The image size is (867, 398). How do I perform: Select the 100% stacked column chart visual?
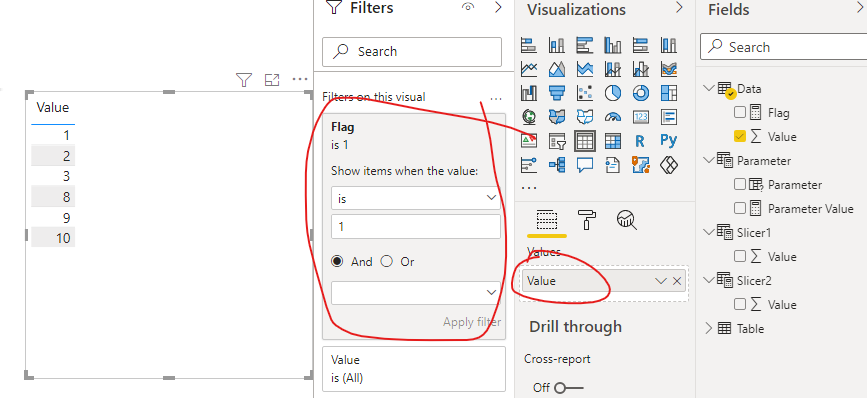(669, 45)
